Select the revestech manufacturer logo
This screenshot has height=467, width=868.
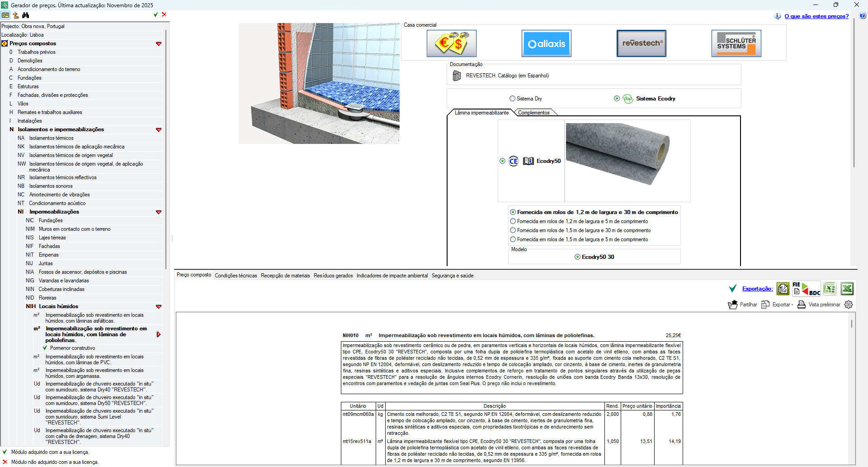642,43
